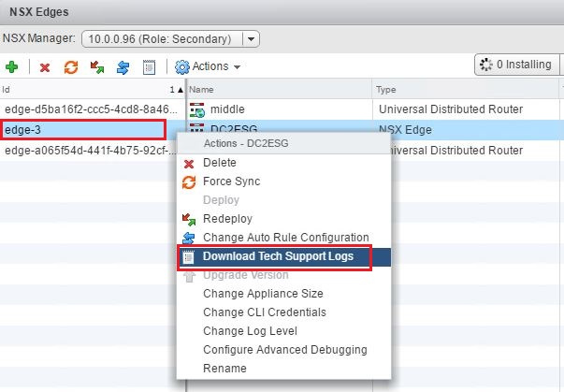The height and width of the screenshot is (392, 564).
Task: Click the green plus Add Edge icon
Action: coord(11,66)
